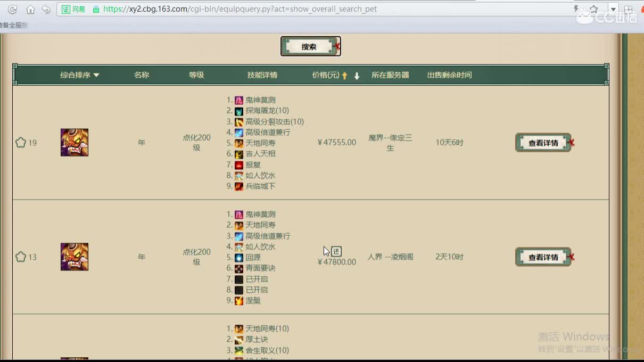
Task: Expand the 综合排序 sort dropdown arrow
Action: [96, 75]
